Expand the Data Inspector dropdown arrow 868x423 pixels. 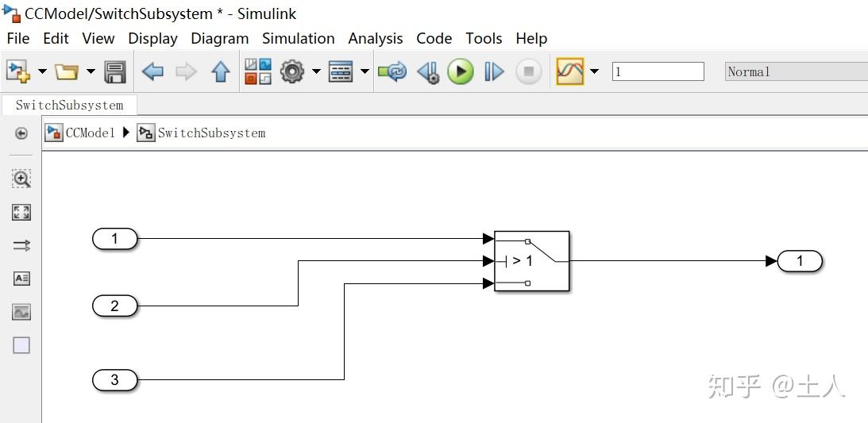595,71
